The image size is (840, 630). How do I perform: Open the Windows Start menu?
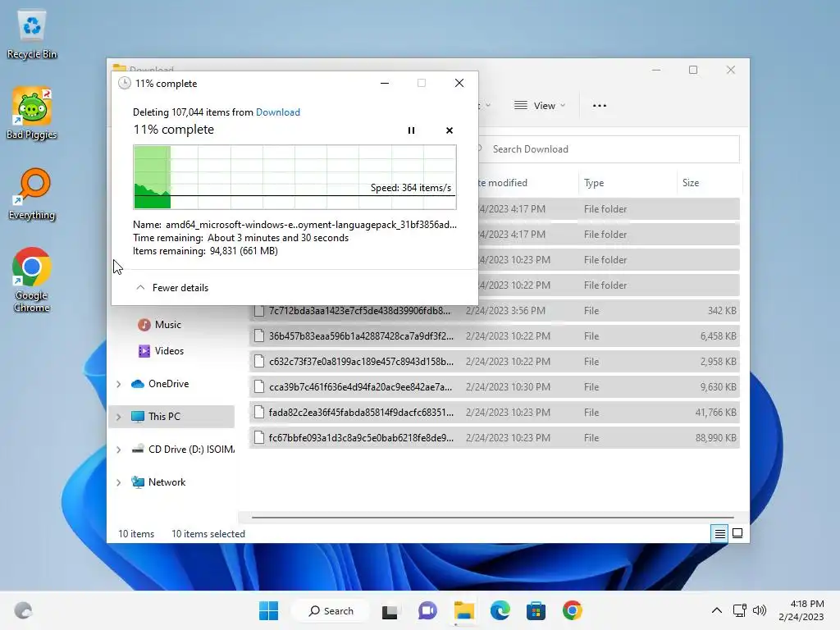point(268,610)
